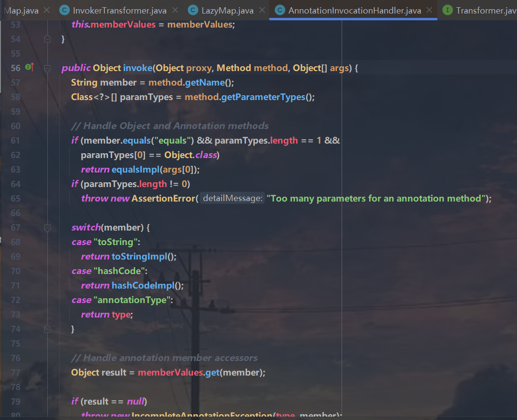Set a breakpoint at line number 77
The height and width of the screenshot is (420, 517).
pos(15,373)
